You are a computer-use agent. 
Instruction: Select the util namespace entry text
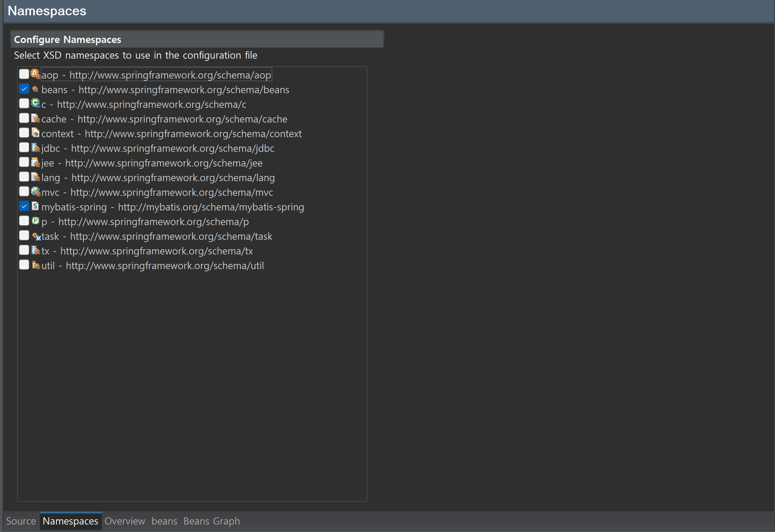(153, 266)
